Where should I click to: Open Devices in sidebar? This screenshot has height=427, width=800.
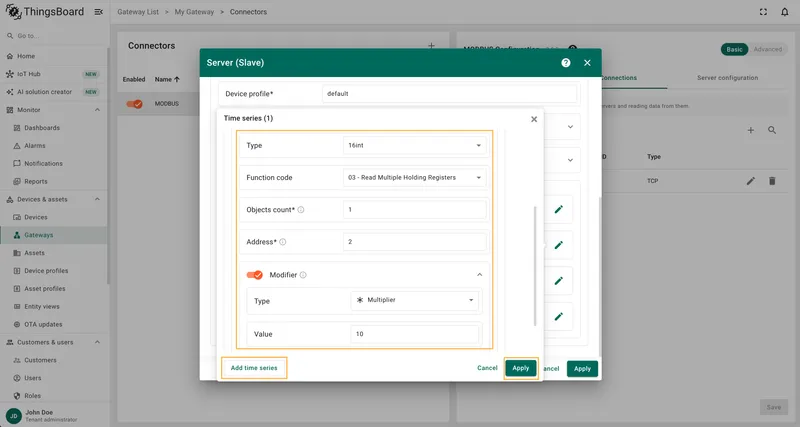point(54,217)
